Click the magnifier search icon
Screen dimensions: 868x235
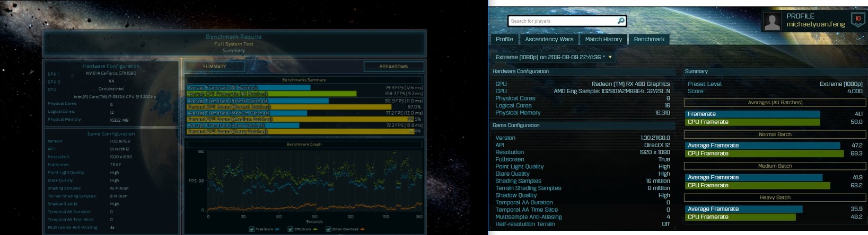click(x=620, y=21)
